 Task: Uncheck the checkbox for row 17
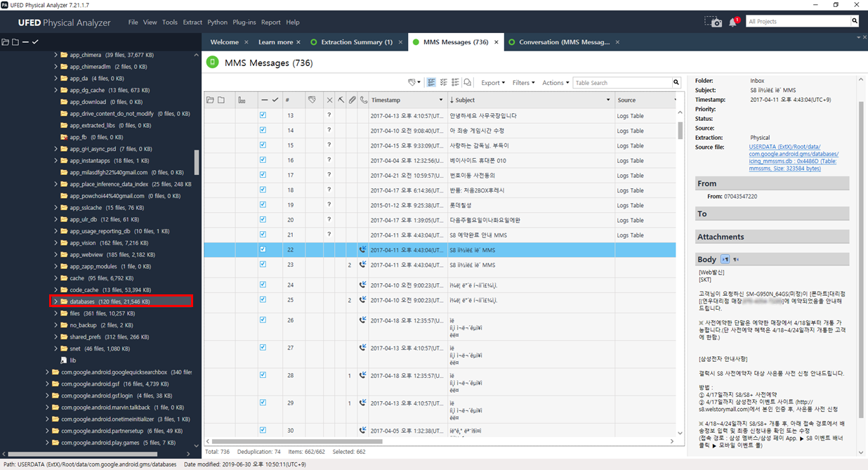click(263, 175)
